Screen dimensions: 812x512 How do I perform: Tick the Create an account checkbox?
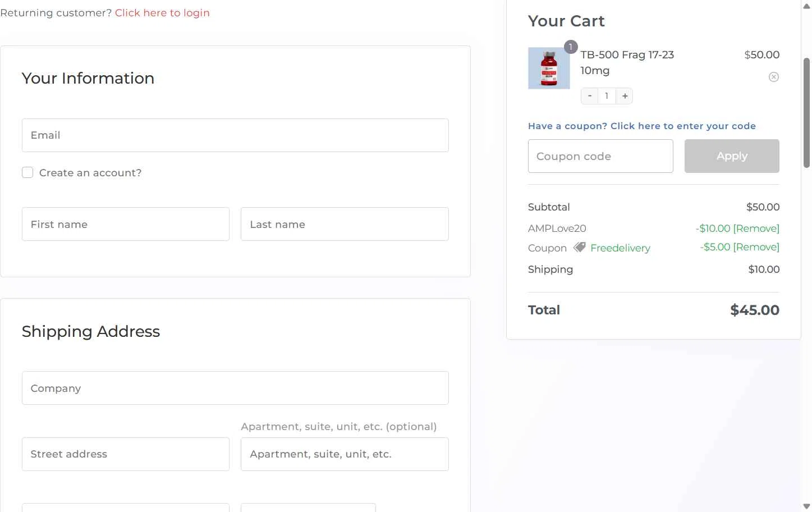point(27,172)
